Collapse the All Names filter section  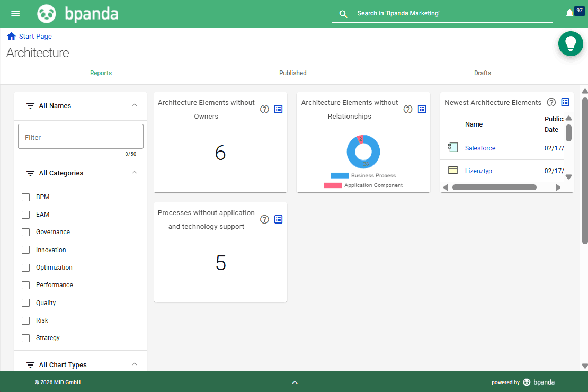pyautogui.click(x=135, y=105)
